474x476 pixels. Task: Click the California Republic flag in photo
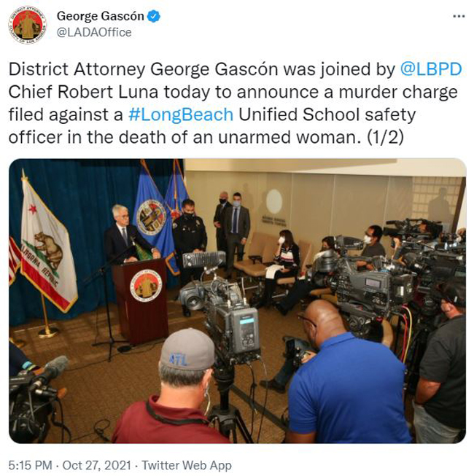[x=47, y=247]
